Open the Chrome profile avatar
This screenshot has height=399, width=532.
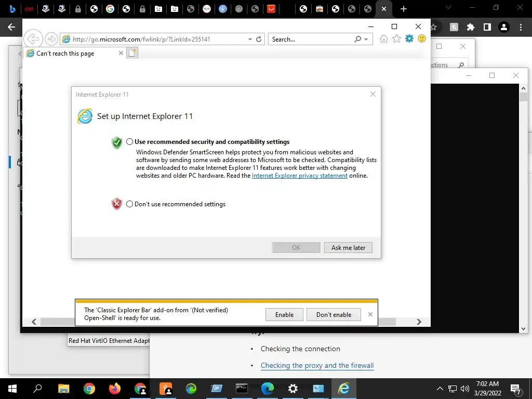point(504,27)
